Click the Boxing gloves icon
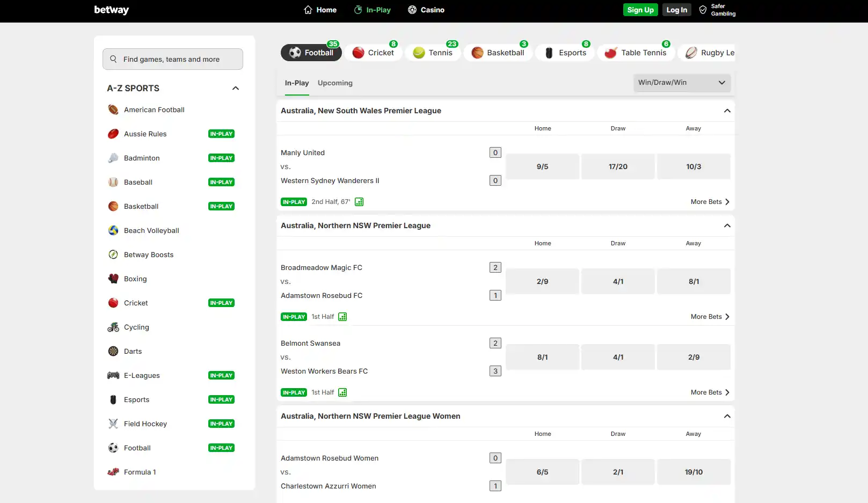This screenshot has height=503, width=868. pos(113,279)
